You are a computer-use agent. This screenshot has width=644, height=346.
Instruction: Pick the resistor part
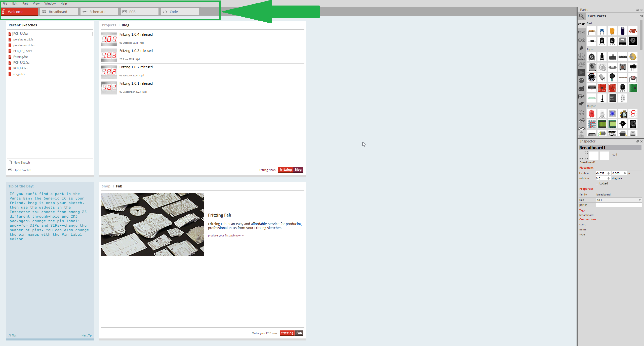[592, 31]
